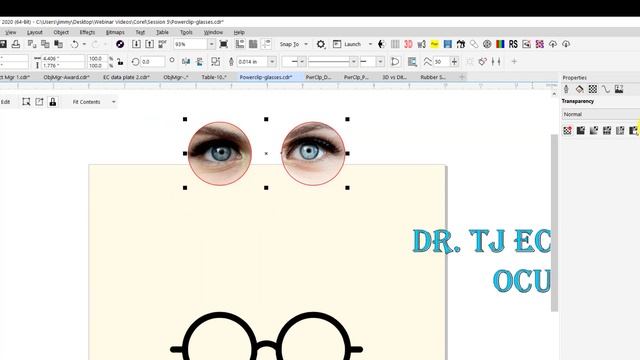Click the Cut icon in standard toolbar
Screen dimensions: 640x360
pyautogui.click(x=31, y=44)
